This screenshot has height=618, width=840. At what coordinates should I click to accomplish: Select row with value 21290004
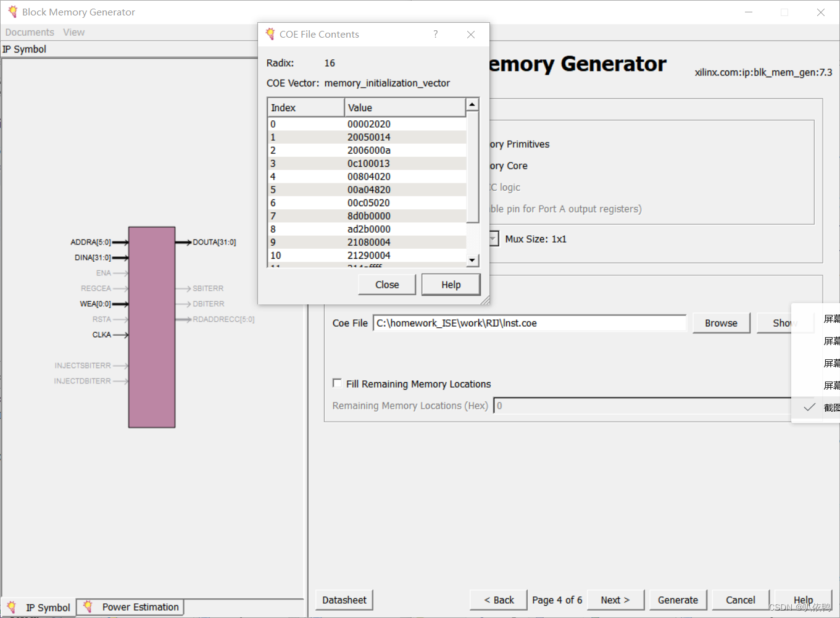[367, 255]
